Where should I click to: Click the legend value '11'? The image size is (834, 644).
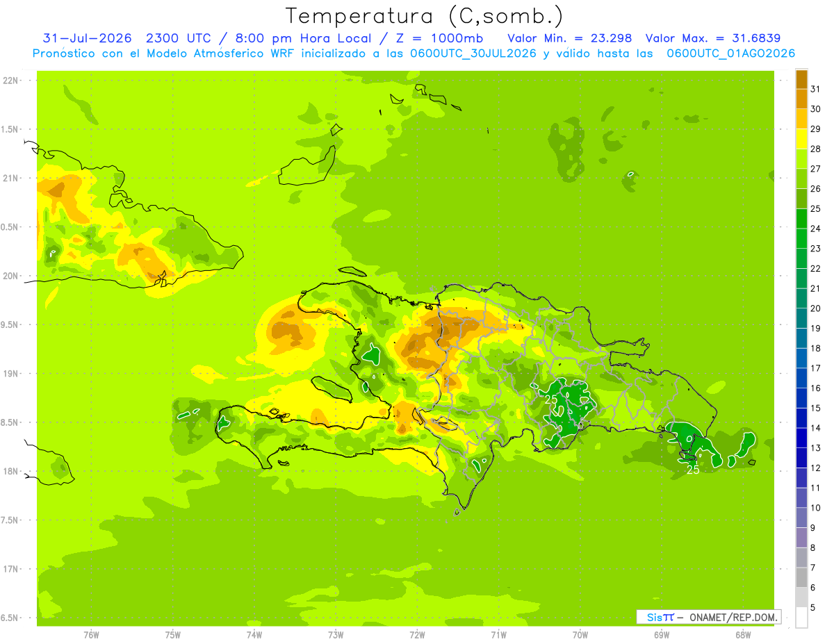[815, 488]
